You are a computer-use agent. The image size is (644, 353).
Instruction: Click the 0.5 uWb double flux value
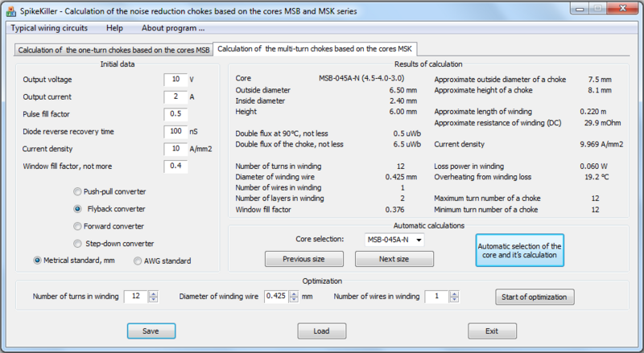point(407,133)
